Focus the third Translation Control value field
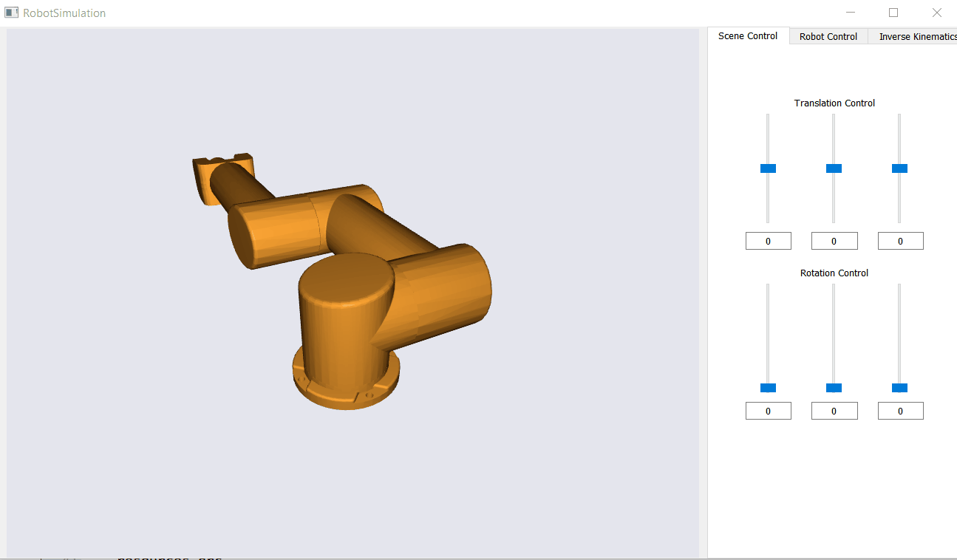This screenshot has height=560, width=957. 901,241
